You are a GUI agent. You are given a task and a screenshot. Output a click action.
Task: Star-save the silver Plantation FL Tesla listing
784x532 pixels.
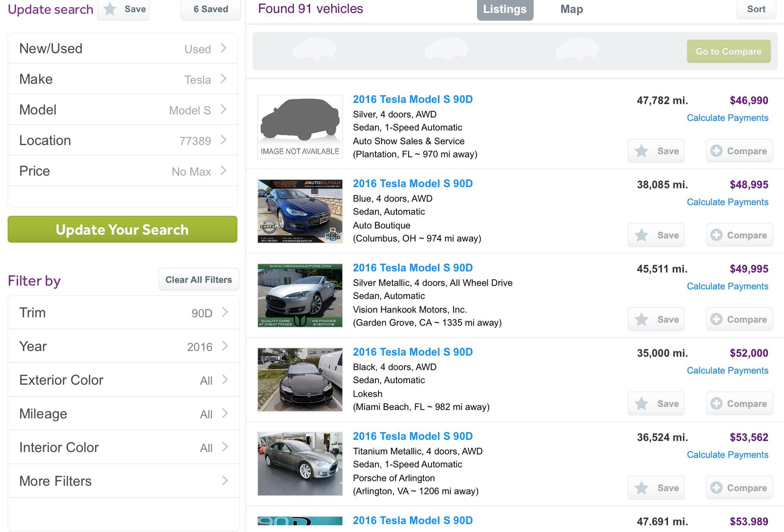pyautogui.click(x=642, y=151)
